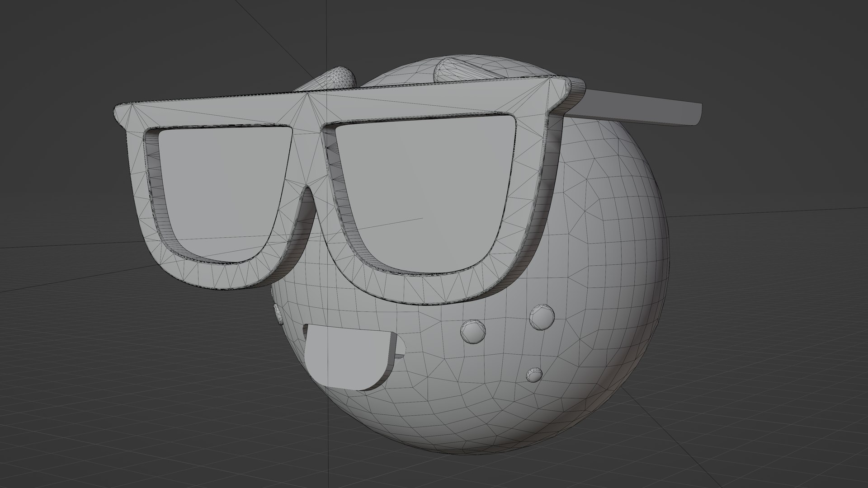The width and height of the screenshot is (868, 488).
Task: Select the medium freckle bump beside the tongue
Action: point(473,332)
